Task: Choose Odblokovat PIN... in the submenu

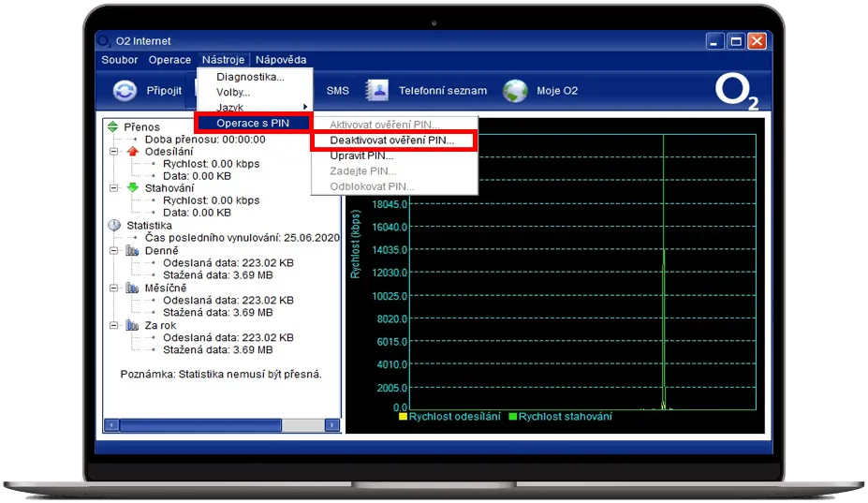Action: (x=394, y=186)
